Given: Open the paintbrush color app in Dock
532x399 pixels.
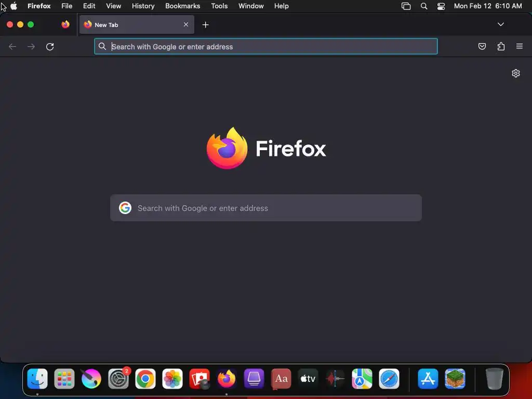Looking at the screenshot, I should click(91, 379).
